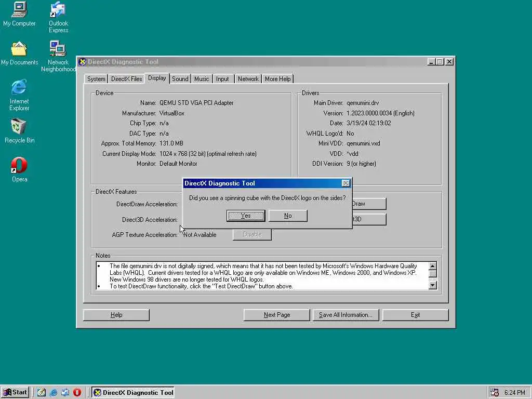Select the Recycle Bin icon
Viewport: 532px width, 399px height.
tap(19, 131)
